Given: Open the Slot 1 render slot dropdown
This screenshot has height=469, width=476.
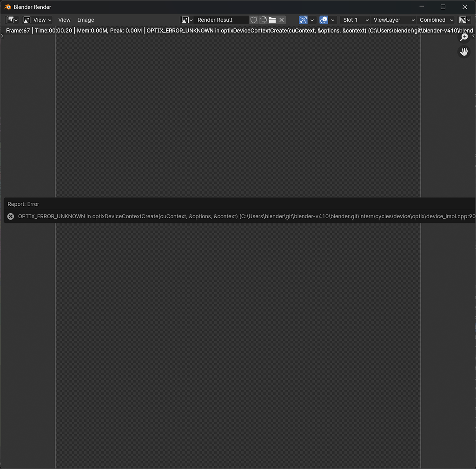Looking at the screenshot, I should pyautogui.click(x=355, y=20).
